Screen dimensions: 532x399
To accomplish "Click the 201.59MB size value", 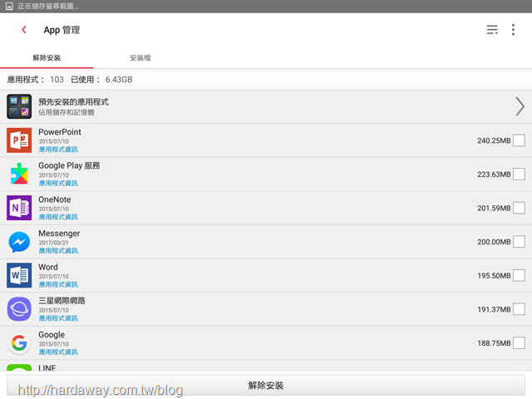I will (x=494, y=208).
